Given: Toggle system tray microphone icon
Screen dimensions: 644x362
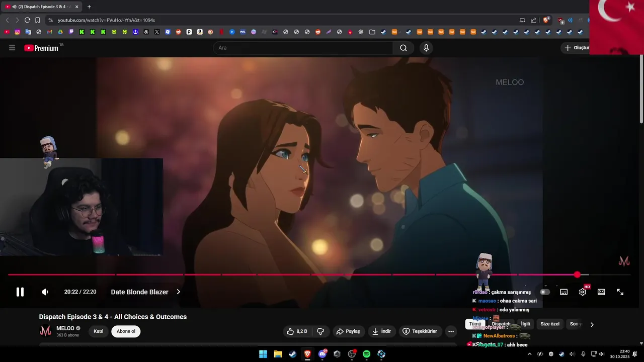Looking at the screenshot, I should pyautogui.click(x=583, y=354).
